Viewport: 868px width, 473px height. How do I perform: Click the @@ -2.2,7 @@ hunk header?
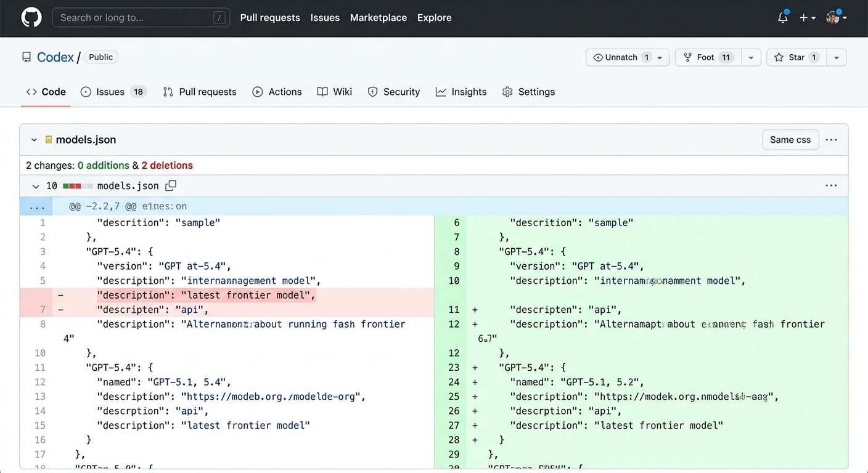pyautogui.click(x=128, y=206)
